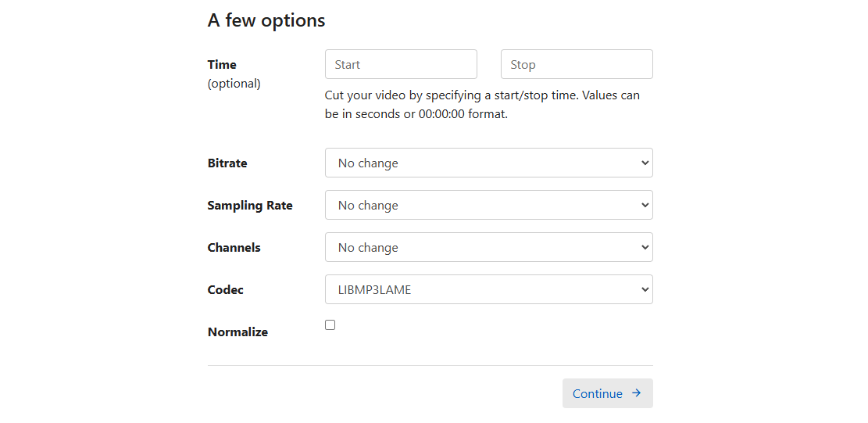
Task: Expand the Channels dropdown
Action: (489, 247)
